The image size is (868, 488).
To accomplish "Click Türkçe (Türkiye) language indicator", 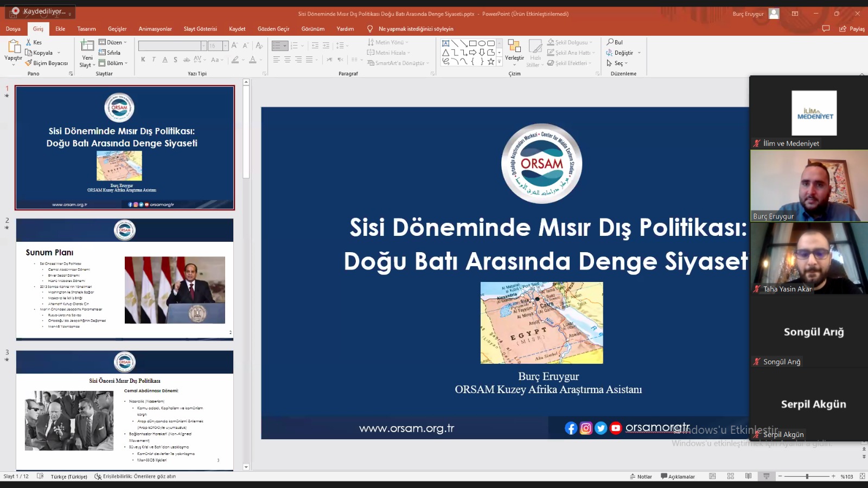I will pyautogui.click(x=69, y=477).
